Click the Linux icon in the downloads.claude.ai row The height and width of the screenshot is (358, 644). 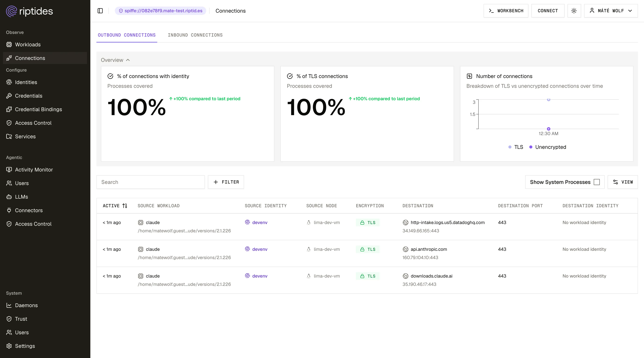tap(309, 276)
